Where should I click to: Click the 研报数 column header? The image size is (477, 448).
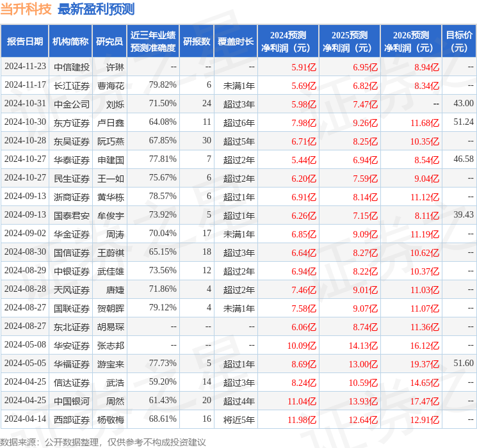point(197,41)
